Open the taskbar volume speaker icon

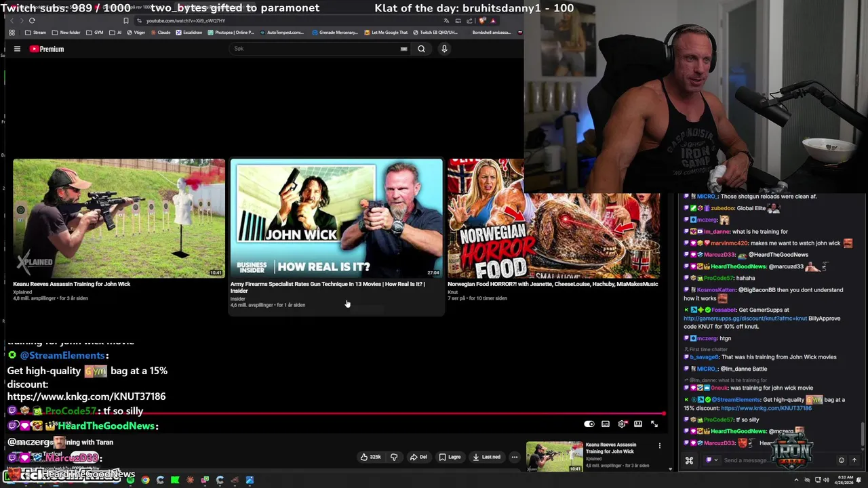(827, 480)
